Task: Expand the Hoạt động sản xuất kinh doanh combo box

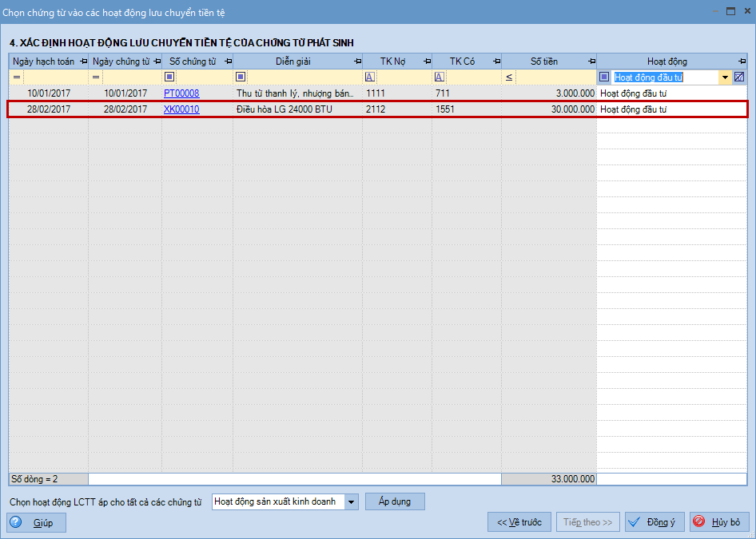Action: coord(352,502)
